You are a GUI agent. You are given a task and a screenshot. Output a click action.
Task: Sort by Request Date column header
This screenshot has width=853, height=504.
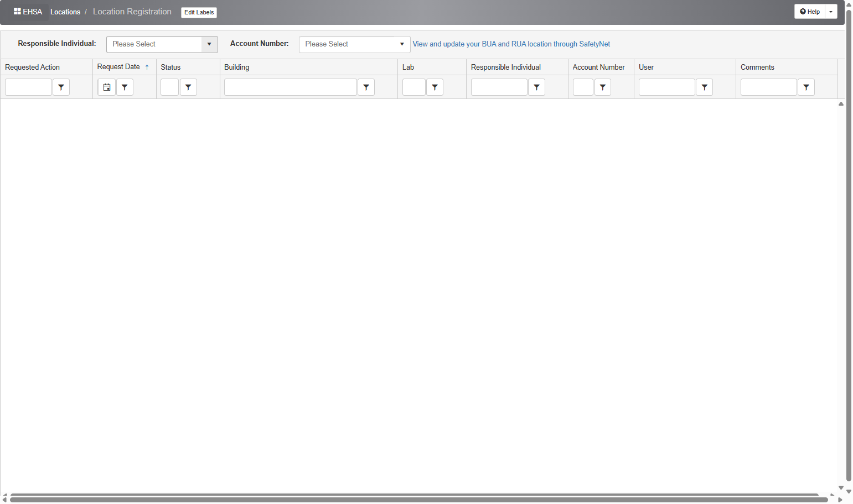[x=118, y=67]
